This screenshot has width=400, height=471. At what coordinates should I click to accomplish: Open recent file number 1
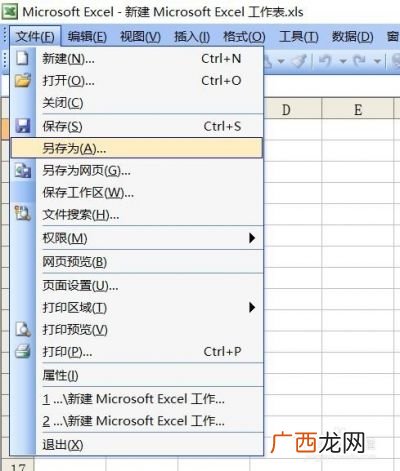pos(137,399)
